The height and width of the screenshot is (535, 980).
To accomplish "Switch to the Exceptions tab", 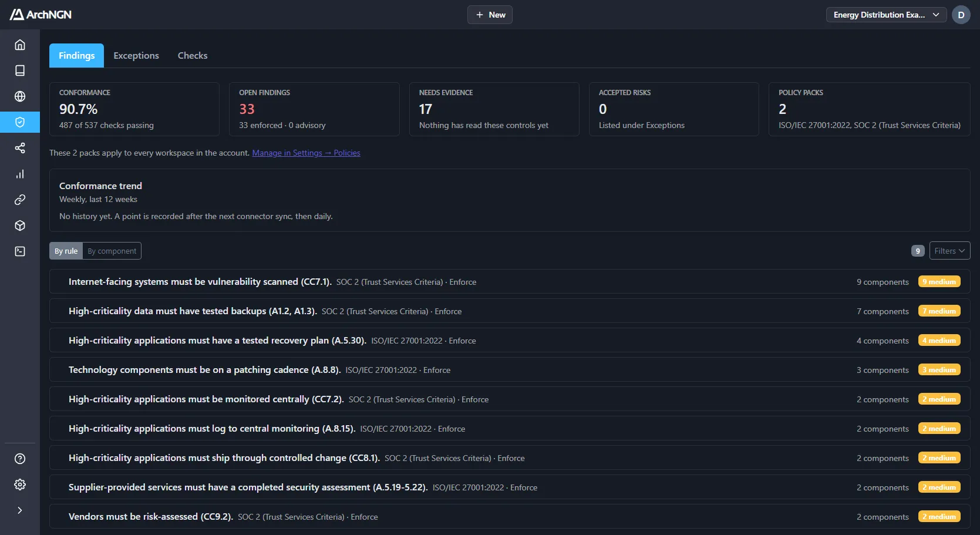I will [136, 55].
